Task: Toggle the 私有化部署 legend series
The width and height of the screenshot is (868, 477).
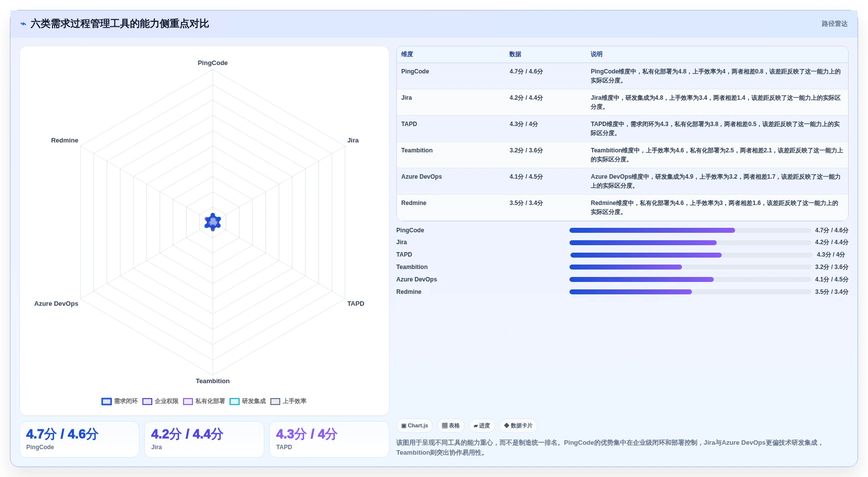Action: 204,401
